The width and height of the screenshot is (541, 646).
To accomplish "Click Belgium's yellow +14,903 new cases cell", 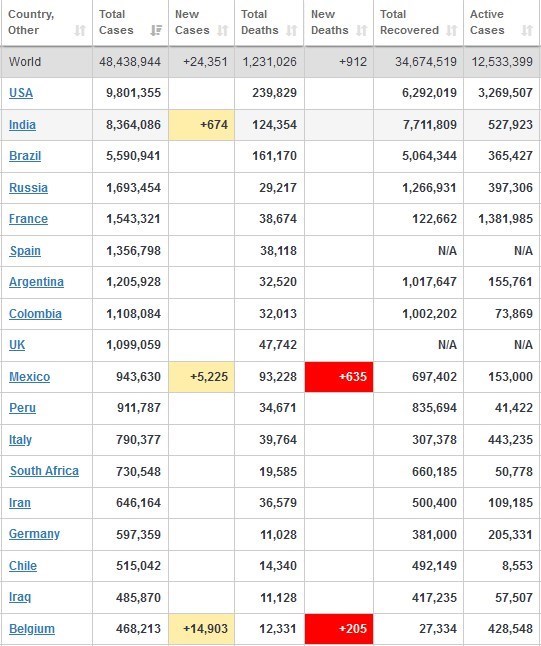I will click(x=201, y=629).
